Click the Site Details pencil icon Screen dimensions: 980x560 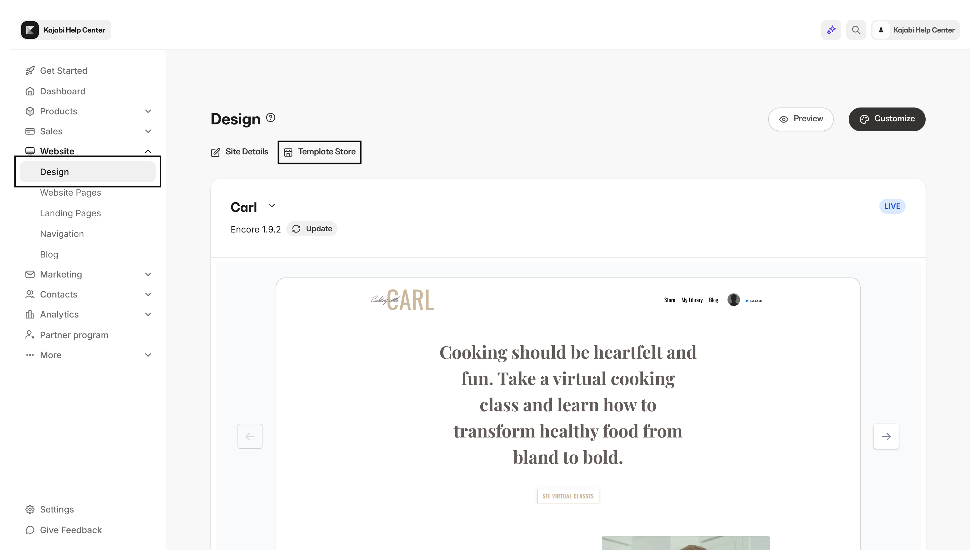pos(215,152)
